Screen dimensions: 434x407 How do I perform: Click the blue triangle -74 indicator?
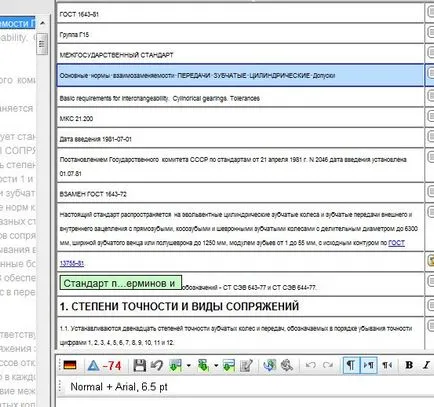point(104,366)
